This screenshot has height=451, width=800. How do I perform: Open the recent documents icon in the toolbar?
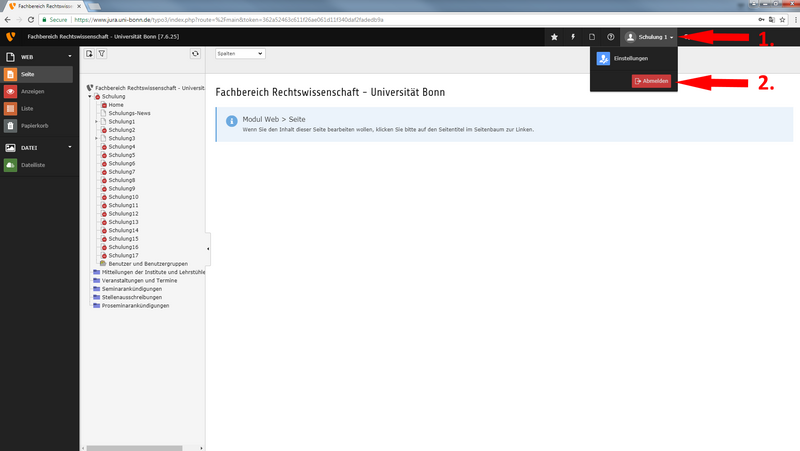(x=592, y=37)
